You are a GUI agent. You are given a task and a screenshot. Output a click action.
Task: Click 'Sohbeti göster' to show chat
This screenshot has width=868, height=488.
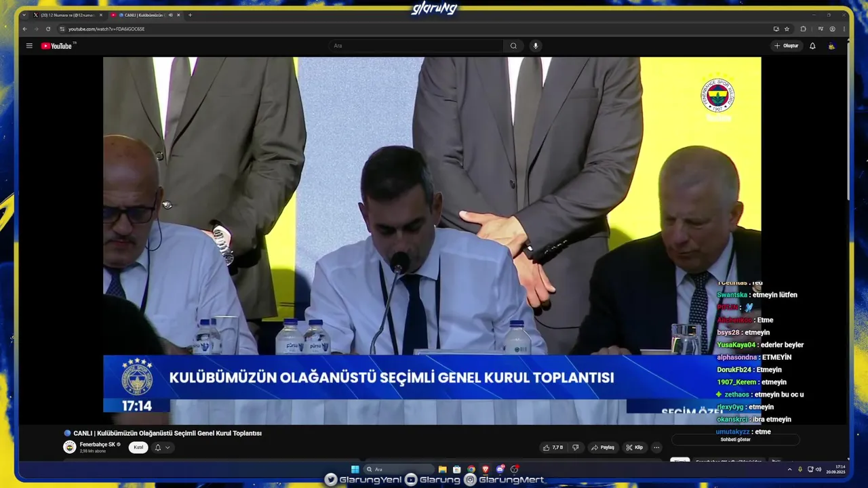point(736,440)
